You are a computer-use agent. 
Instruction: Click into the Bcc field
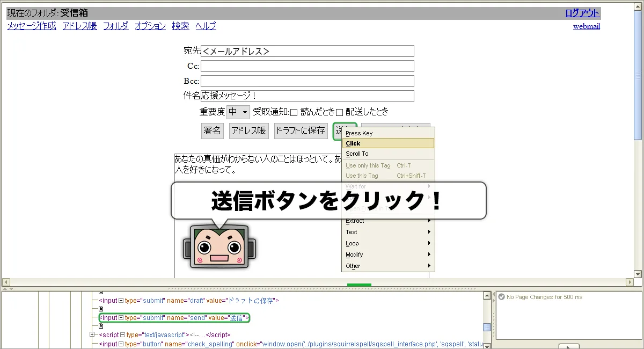[308, 81]
